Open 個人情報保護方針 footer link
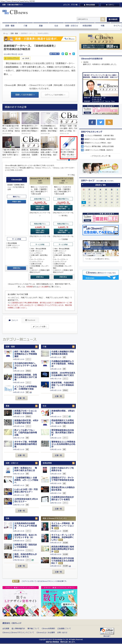The height and width of the screenshot is (644, 122). [18, 628]
